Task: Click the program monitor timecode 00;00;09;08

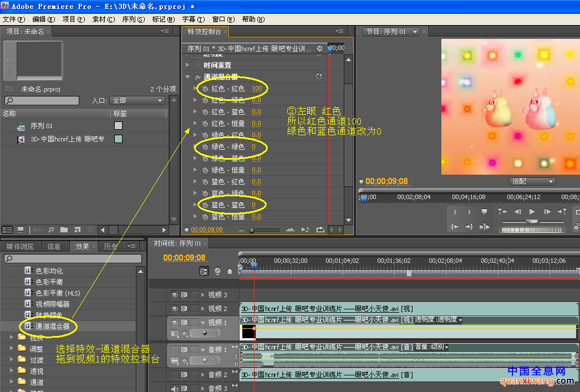Action: pyautogui.click(x=386, y=181)
